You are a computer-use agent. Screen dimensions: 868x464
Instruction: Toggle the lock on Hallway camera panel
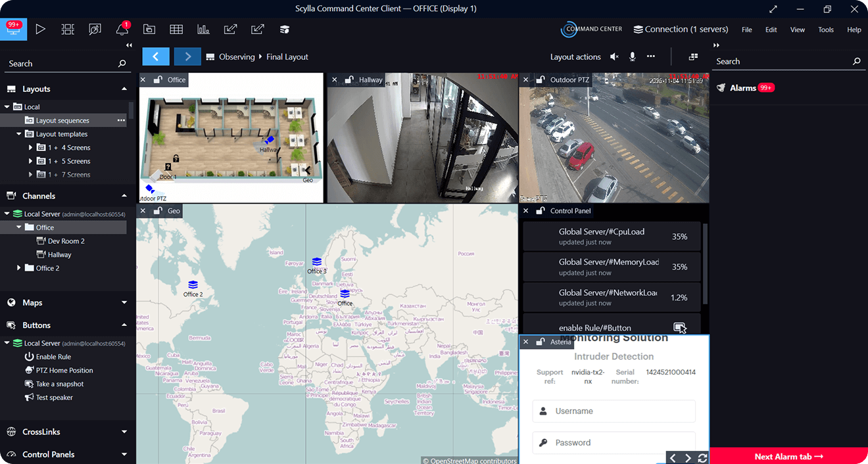349,80
